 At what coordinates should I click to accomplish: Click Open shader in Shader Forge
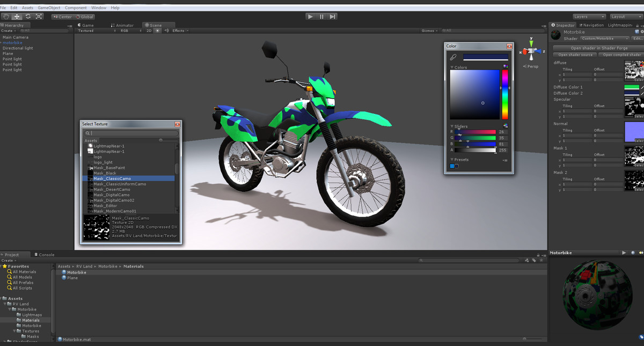pos(597,48)
